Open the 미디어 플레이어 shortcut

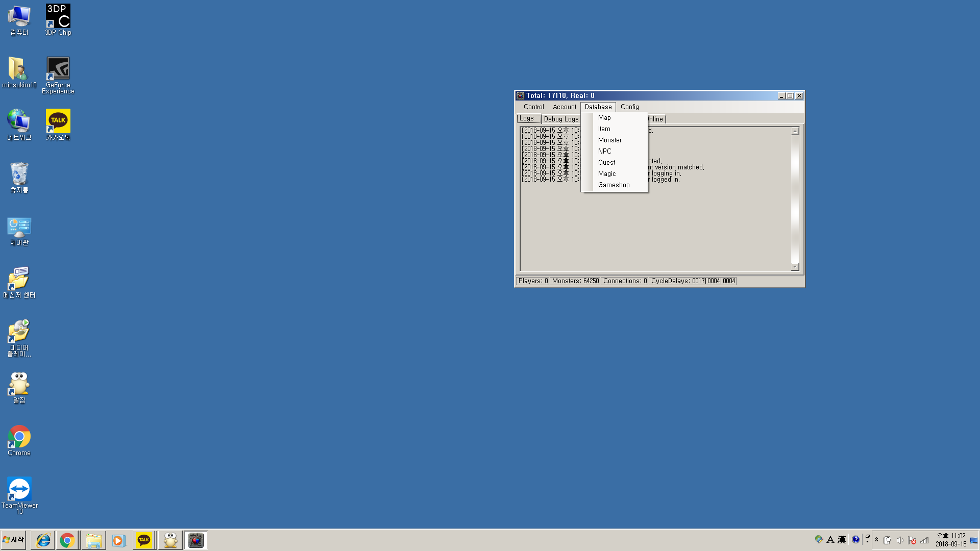click(x=19, y=338)
